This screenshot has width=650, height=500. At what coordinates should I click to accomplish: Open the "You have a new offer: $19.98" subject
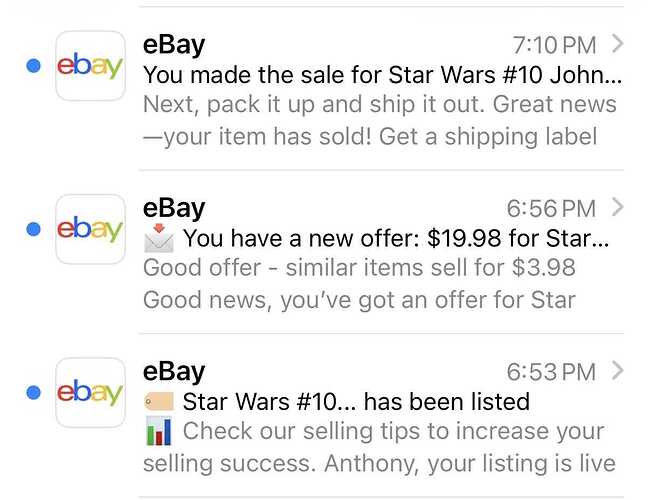tap(396, 239)
